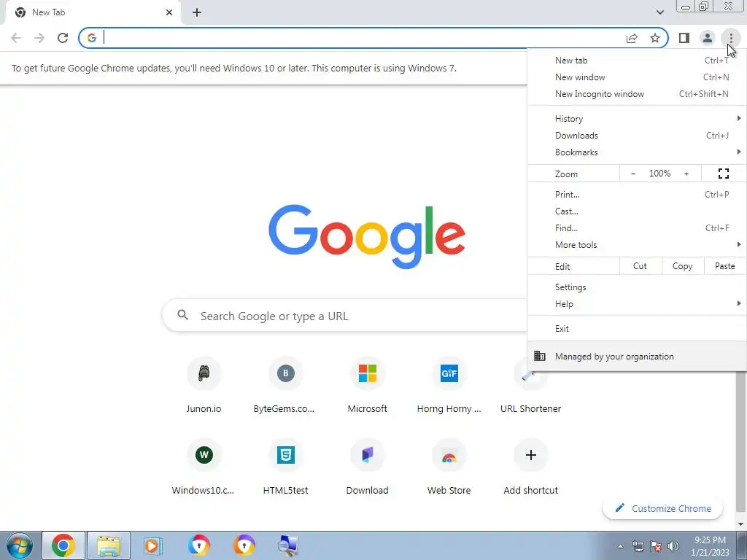Expand the Bookmarks submenu
This screenshot has width=747, height=560.
(x=637, y=152)
